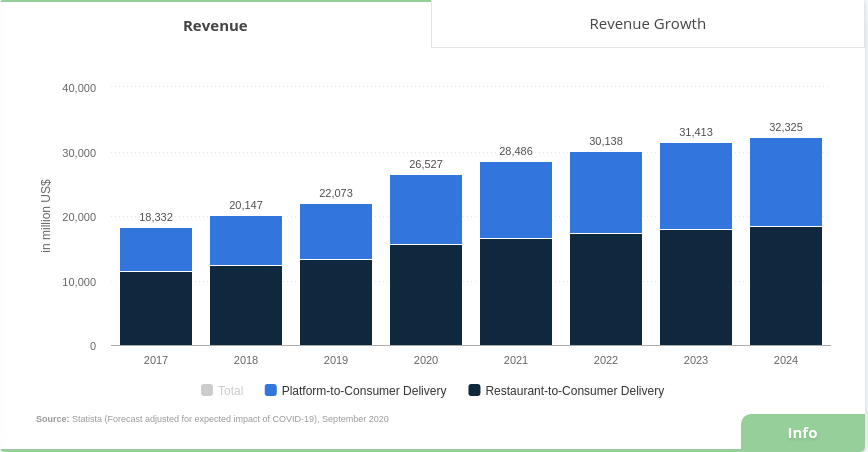This screenshot has height=452, width=868.
Task: Click the 2021 x-axis label
Action: [516, 360]
